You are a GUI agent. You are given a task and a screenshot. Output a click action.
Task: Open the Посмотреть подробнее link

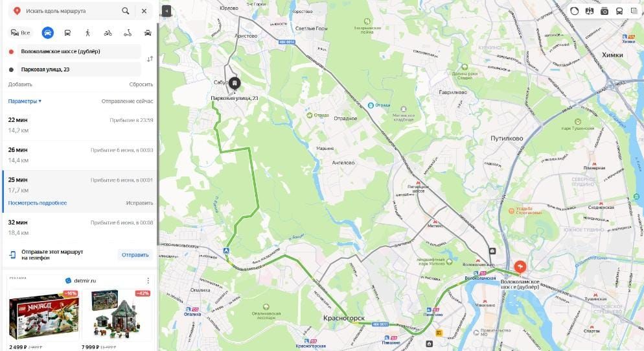coord(38,203)
